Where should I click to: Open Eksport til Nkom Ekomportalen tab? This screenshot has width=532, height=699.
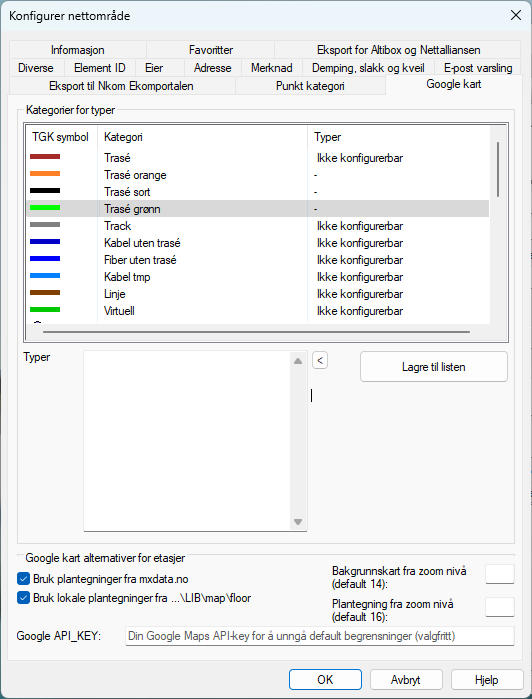[x=122, y=86]
